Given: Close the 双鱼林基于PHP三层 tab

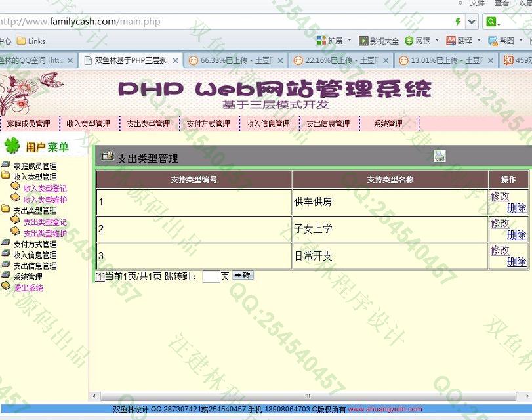Looking at the screenshot, I should pos(175,60).
